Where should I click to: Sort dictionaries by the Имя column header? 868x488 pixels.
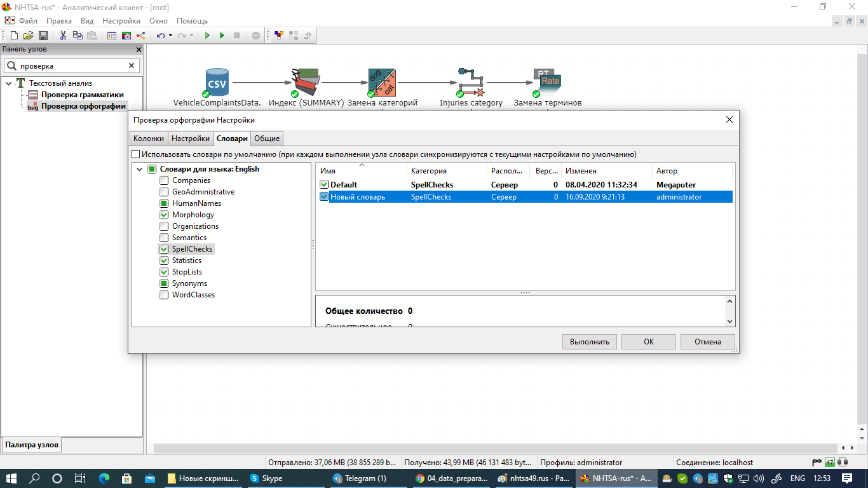(x=361, y=171)
